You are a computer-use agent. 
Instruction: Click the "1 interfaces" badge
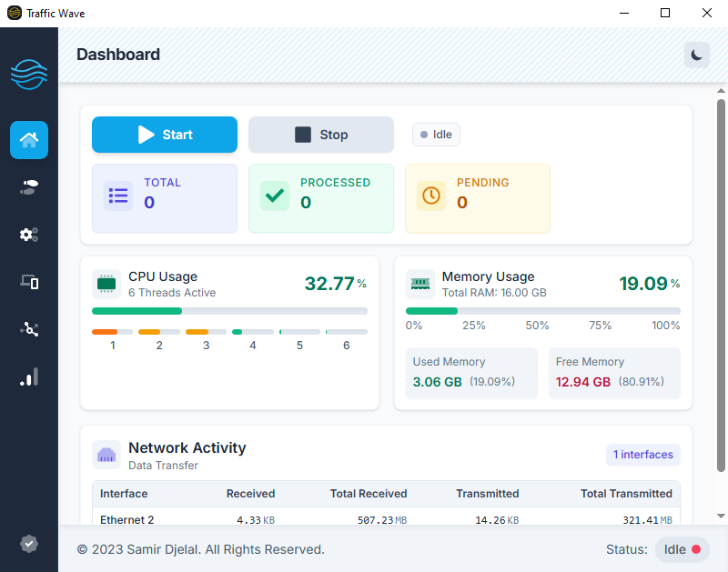tap(643, 455)
